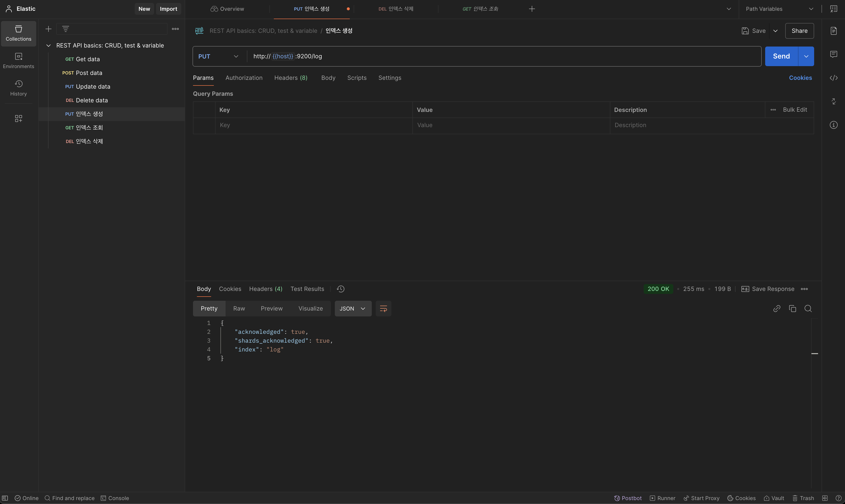Click the search response magnifier icon

(808, 308)
